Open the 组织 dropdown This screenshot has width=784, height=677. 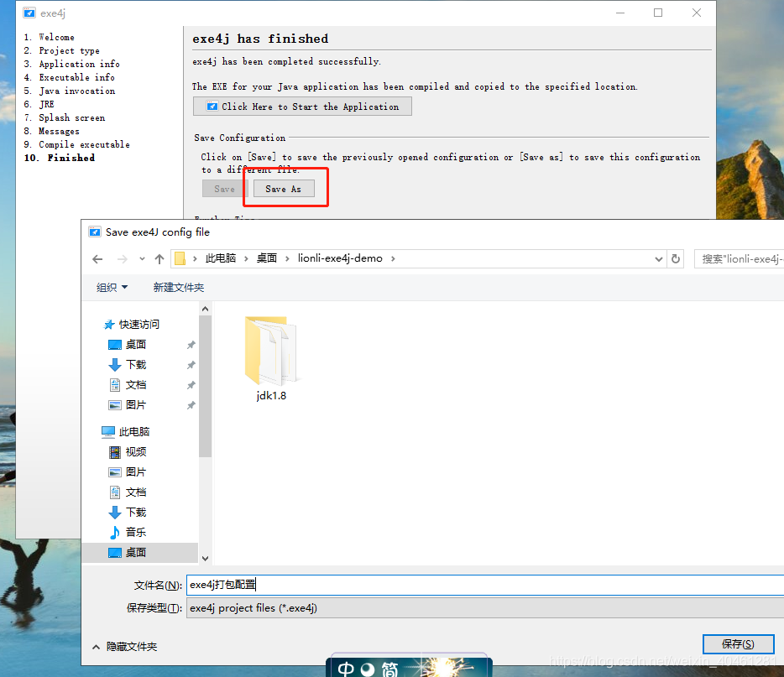coord(112,287)
